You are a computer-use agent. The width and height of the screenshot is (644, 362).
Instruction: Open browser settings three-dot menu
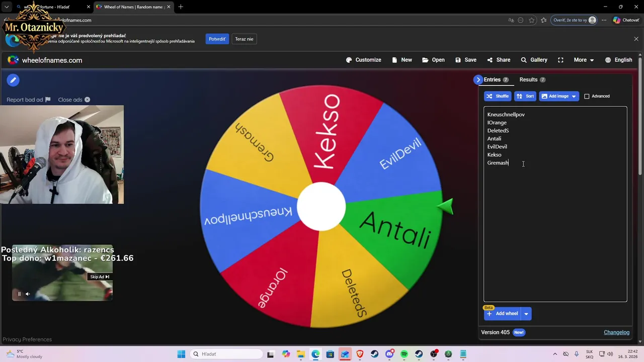[604, 20]
